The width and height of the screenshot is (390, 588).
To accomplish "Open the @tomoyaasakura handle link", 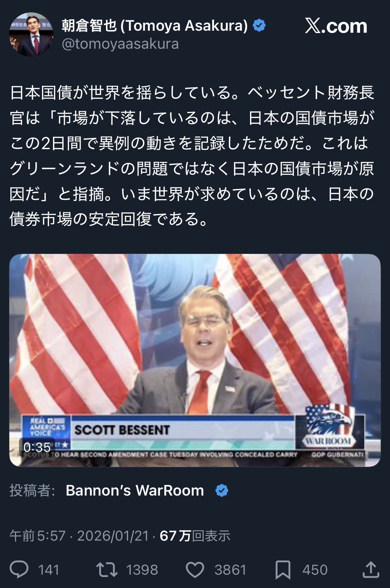I will coord(120,44).
